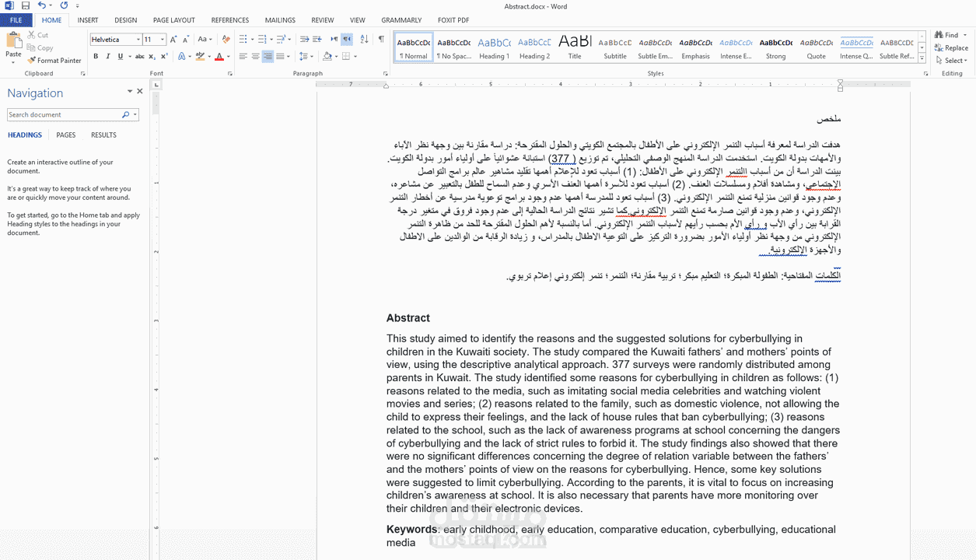
Task: Increase font size with Grow Font
Action: [173, 39]
